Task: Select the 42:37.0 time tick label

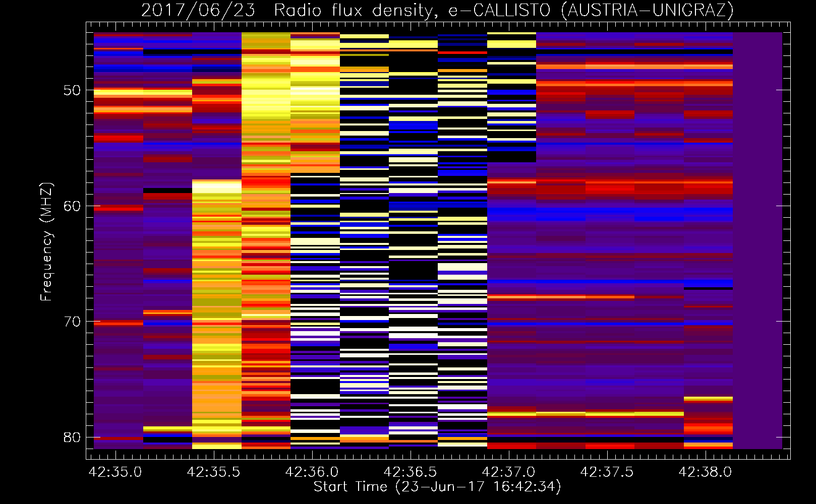Action: [x=509, y=472]
